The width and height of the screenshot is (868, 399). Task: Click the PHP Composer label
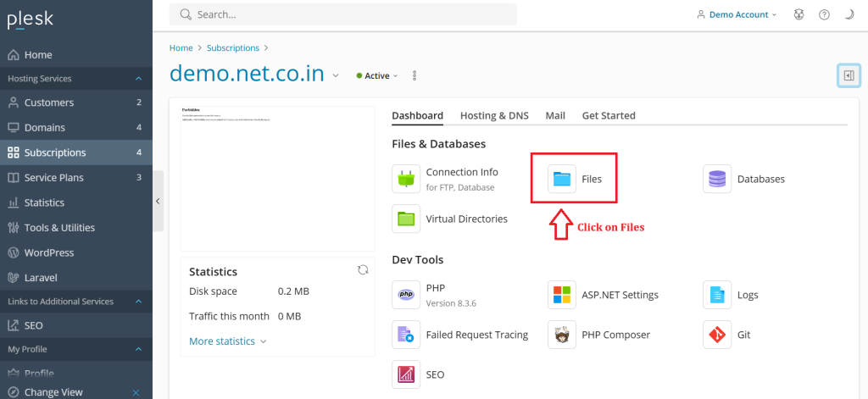pos(616,335)
